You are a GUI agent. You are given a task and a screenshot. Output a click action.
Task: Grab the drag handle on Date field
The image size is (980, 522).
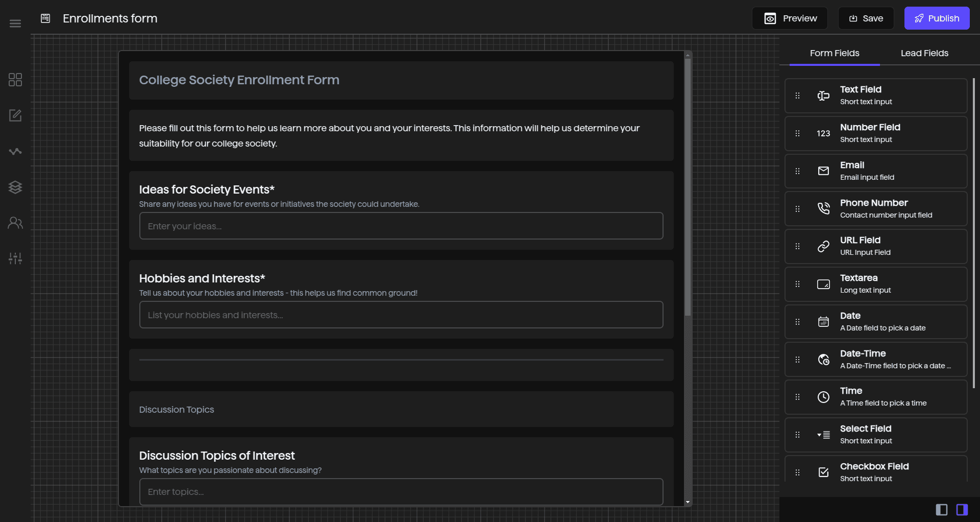pyautogui.click(x=797, y=322)
